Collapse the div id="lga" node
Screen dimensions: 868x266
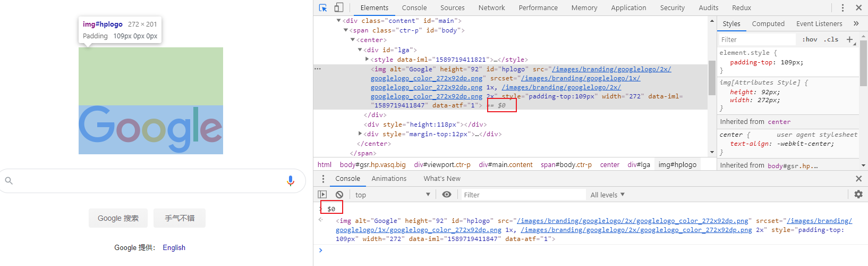[x=360, y=50]
